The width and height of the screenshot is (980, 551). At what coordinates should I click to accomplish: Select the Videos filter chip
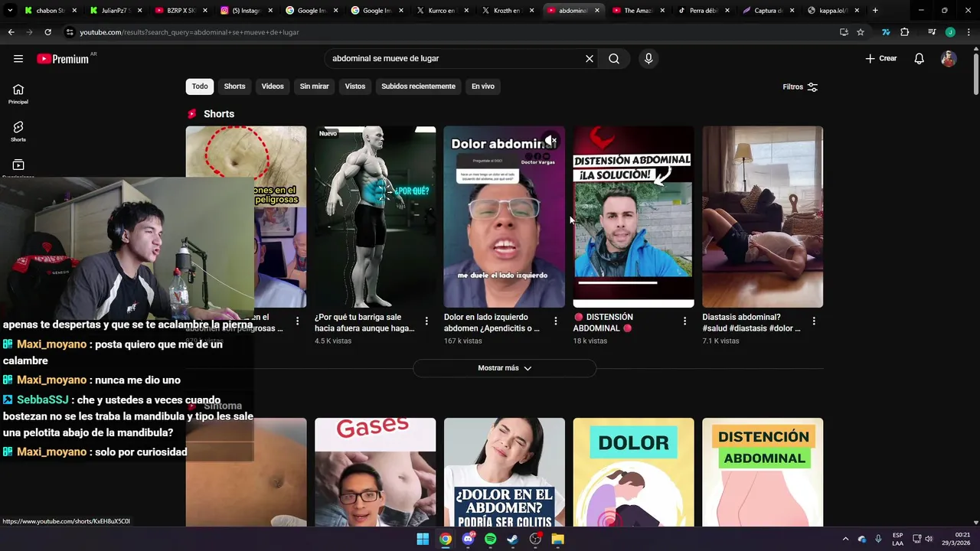(273, 86)
